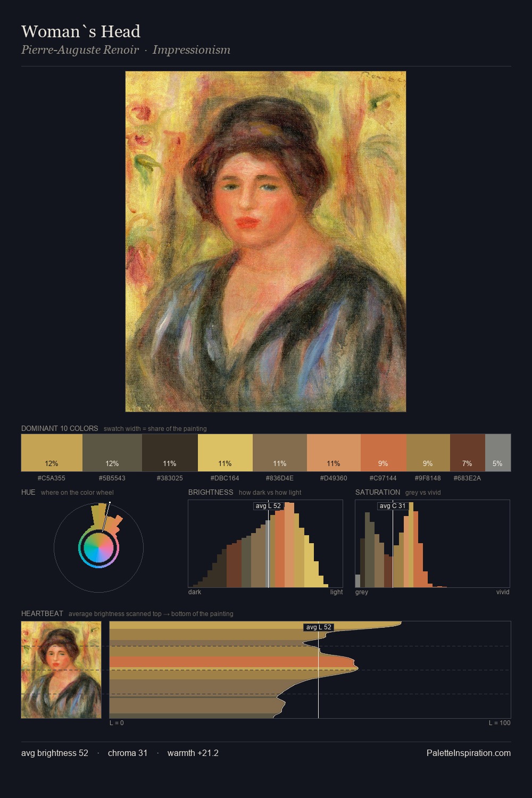Open the PaletteInspiration.com link
This screenshot has height=798, width=532.
pyautogui.click(x=468, y=753)
